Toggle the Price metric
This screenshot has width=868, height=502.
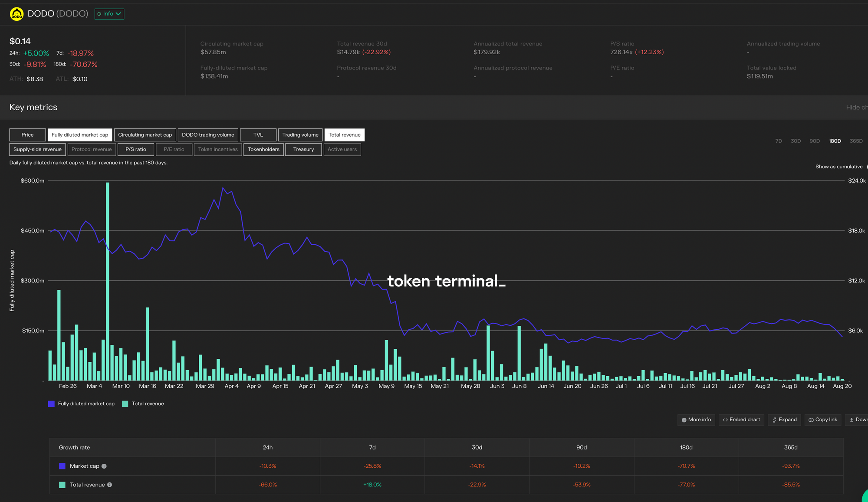click(x=27, y=135)
